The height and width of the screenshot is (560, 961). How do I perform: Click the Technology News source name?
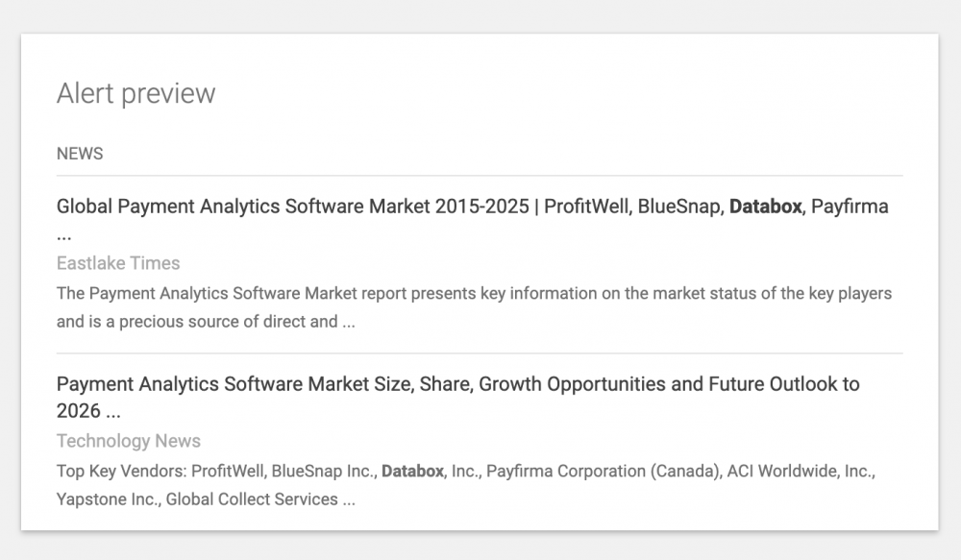pyautogui.click(x=128, y=441)
